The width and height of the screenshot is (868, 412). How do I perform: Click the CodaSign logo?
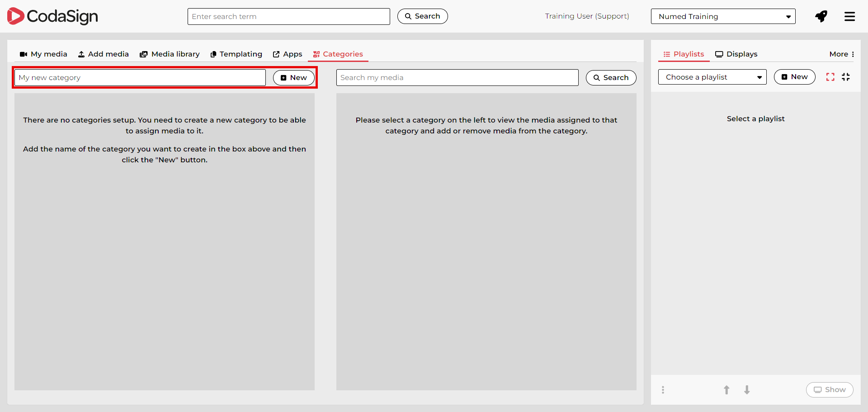[52, 16]
